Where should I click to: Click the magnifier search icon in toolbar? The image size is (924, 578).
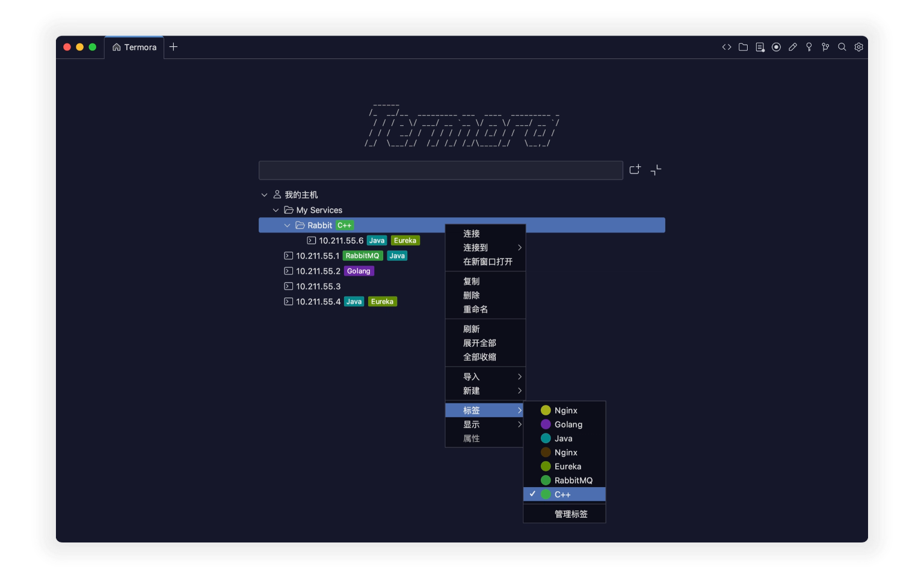pos(842,47)
